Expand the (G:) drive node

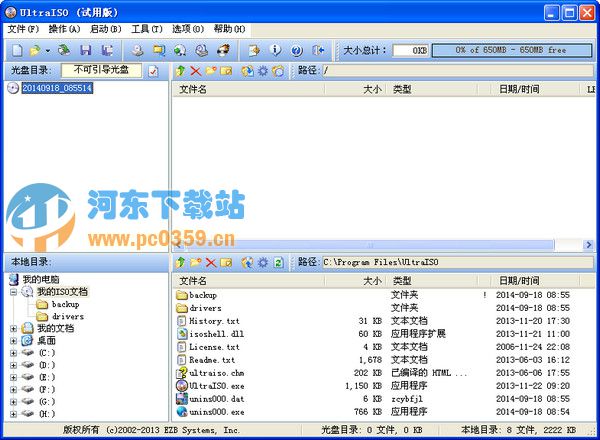(x=13, y=402)
